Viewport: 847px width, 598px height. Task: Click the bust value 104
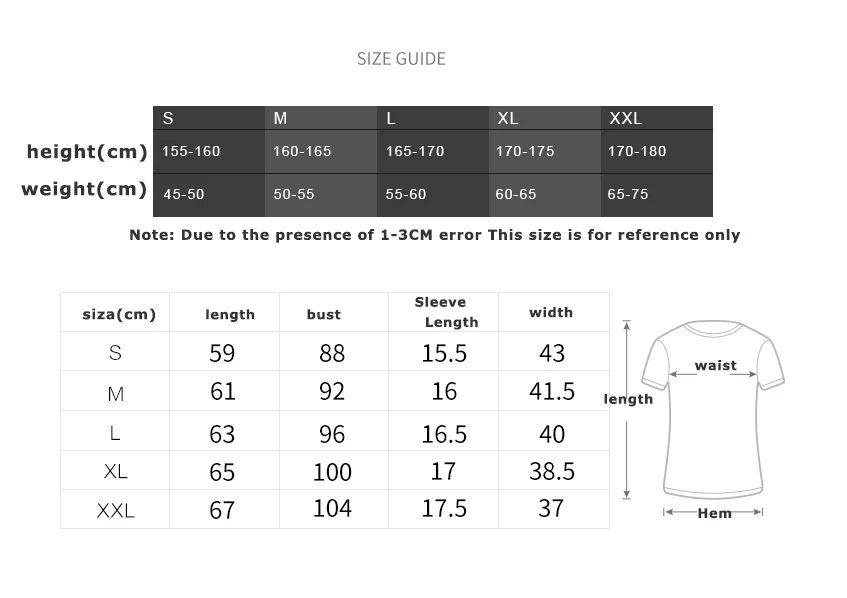click(x=332, y=508)
